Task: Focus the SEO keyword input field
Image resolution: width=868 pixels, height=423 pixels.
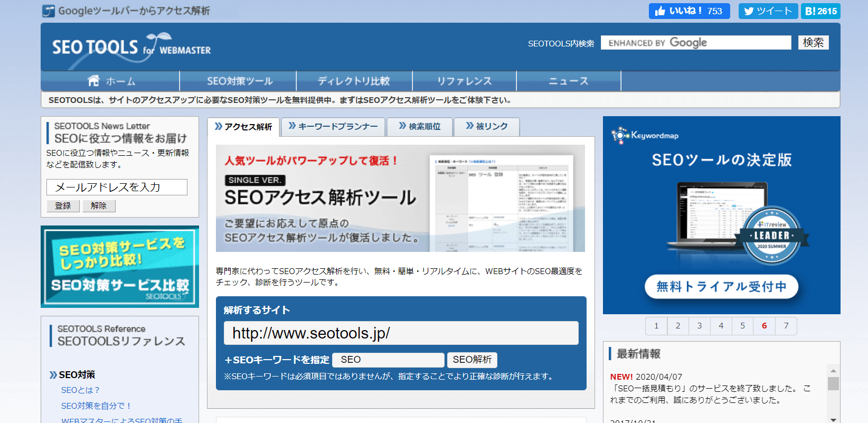Action: click(388, 360)
